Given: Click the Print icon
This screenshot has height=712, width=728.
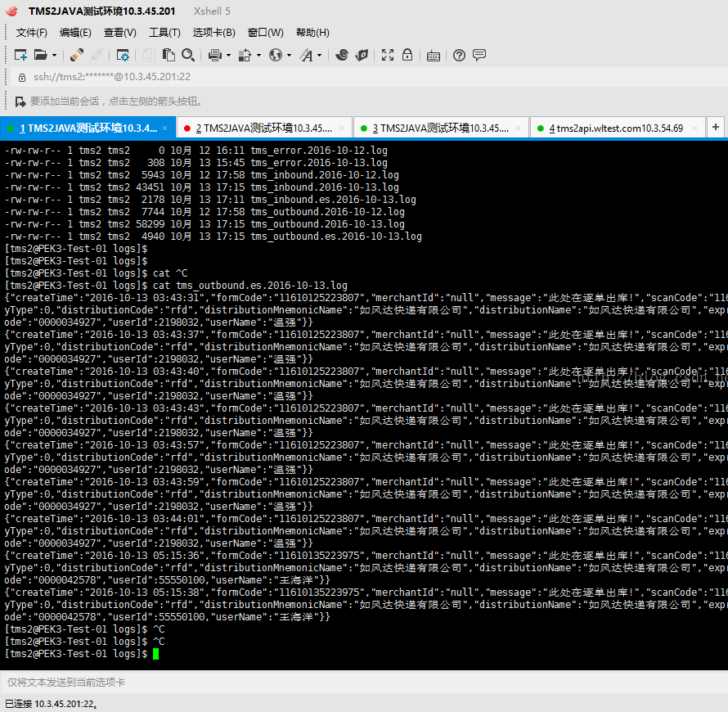Looking at the screenshot, I should 214,56.
